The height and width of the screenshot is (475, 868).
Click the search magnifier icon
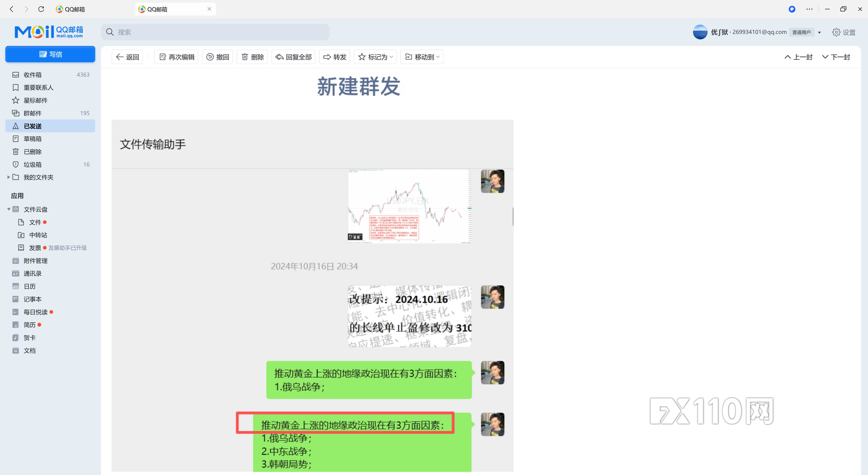point(110,32)
